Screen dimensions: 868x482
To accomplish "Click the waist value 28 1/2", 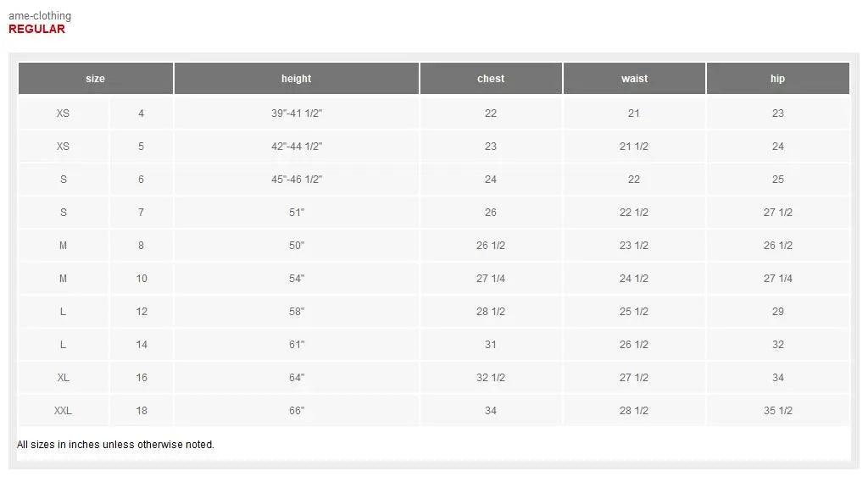I will [x=634, y=411].
